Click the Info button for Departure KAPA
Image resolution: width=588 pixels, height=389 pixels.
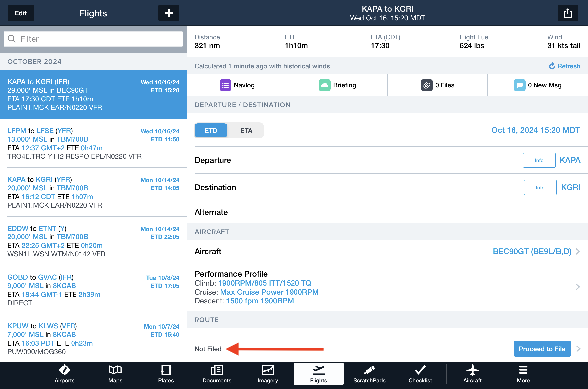539,160
